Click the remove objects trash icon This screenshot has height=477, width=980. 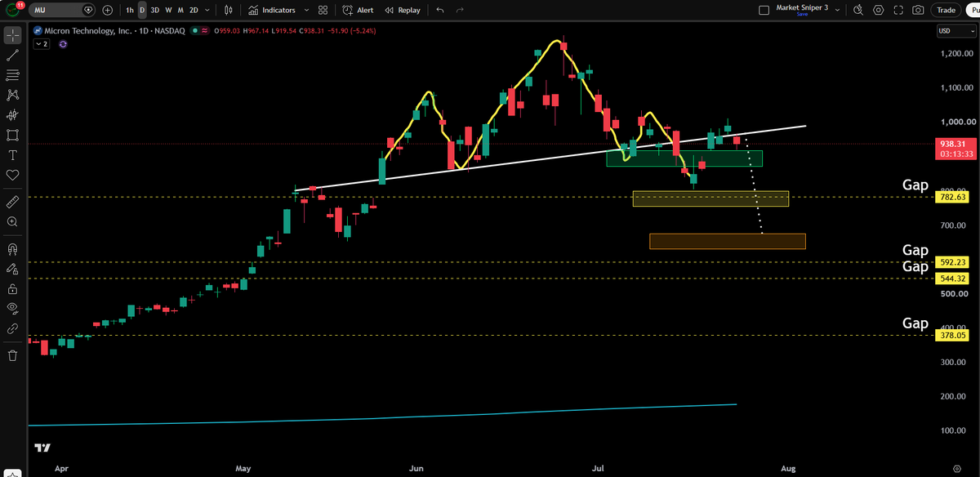12,355
